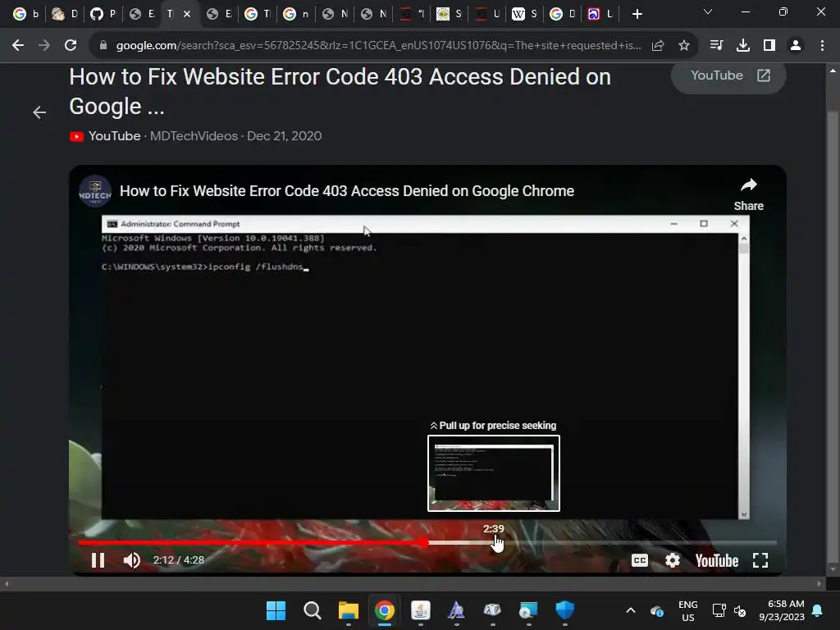Open the share page icon in the address bar

(x=658, y=46)
